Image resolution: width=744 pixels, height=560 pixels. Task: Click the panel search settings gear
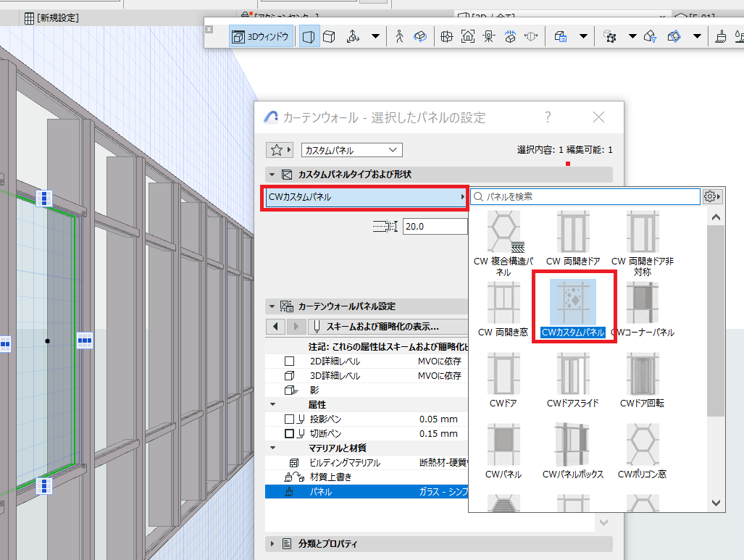pos(712,196)
